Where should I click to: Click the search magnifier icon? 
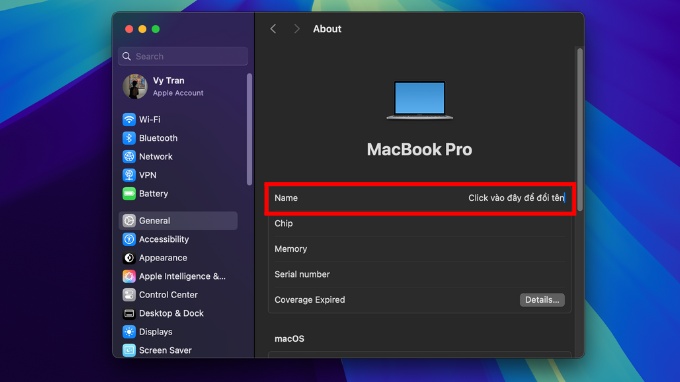127,56
